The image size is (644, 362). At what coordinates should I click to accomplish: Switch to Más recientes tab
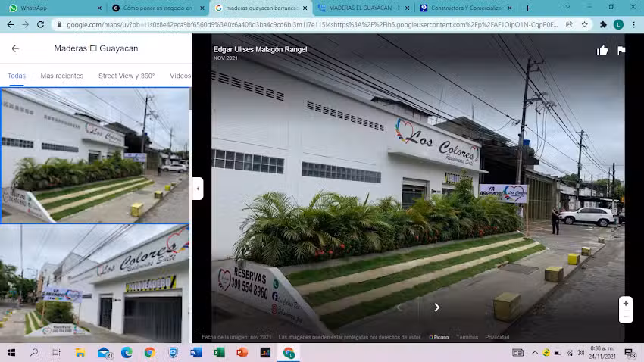coord(62,76)
